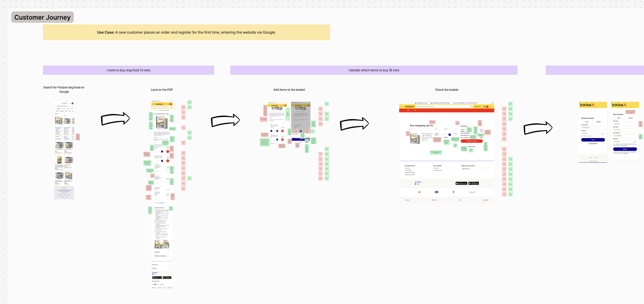Click the shopping cart icon in basket header

(x=484, y=107)
